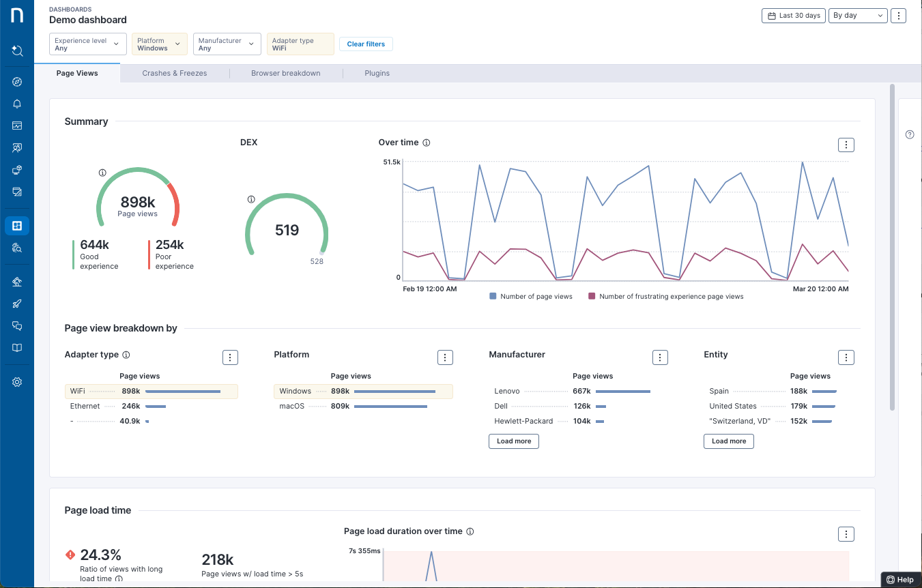The height and width of the screenshot is (588, 922).
Task: Open the book documentation icon in sidebar
Action: (x=17, y=348)
